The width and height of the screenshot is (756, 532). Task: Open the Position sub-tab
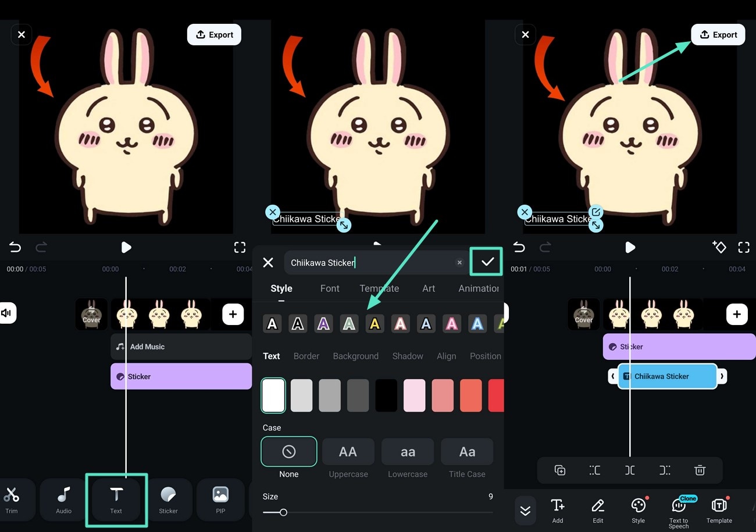point(486,356)
